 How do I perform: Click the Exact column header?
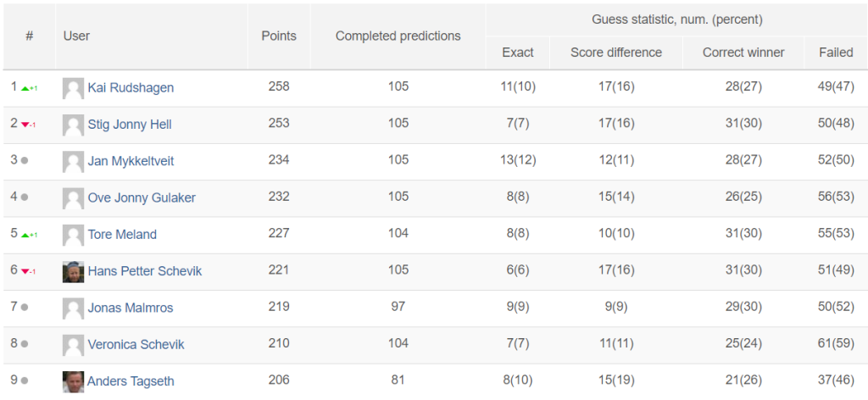(518, 53)
